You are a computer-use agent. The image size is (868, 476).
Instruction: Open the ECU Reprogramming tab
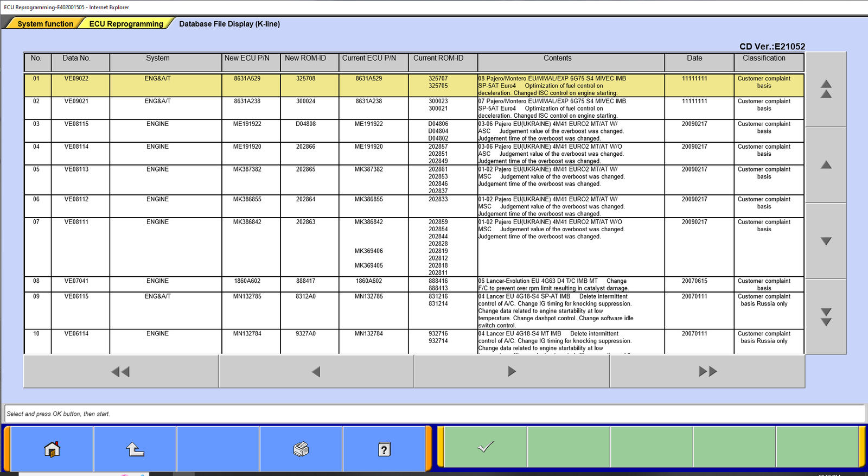[126, 24]
